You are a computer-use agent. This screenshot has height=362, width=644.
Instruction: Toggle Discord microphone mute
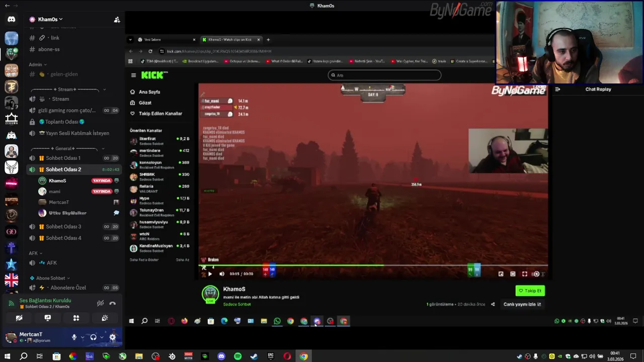click(x=74, y=337)
